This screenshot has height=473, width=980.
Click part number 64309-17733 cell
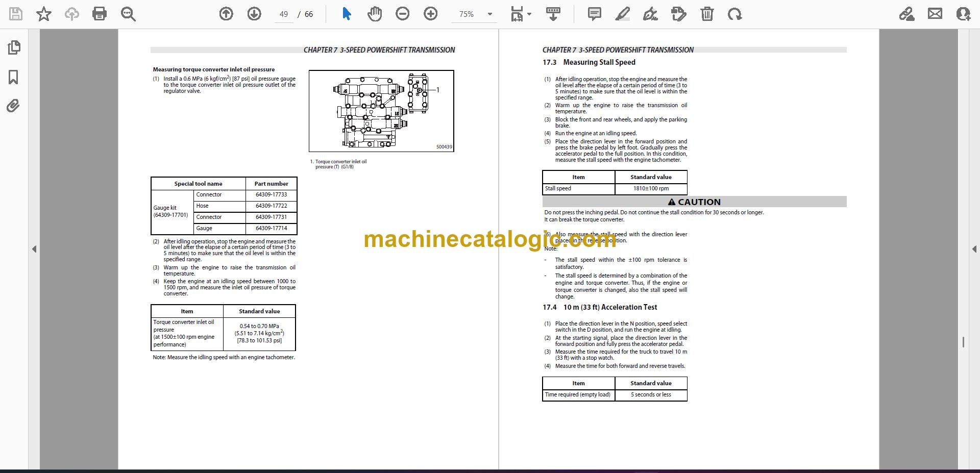[x=271, y=195]
